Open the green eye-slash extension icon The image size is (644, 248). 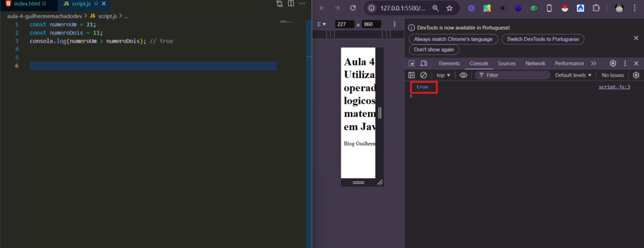[x=533, y=8]
